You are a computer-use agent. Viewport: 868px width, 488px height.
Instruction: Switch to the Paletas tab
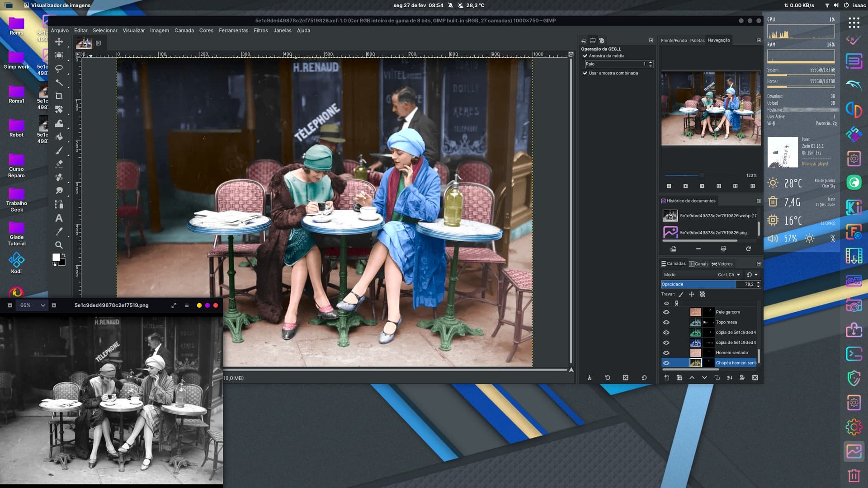(697, 41)
